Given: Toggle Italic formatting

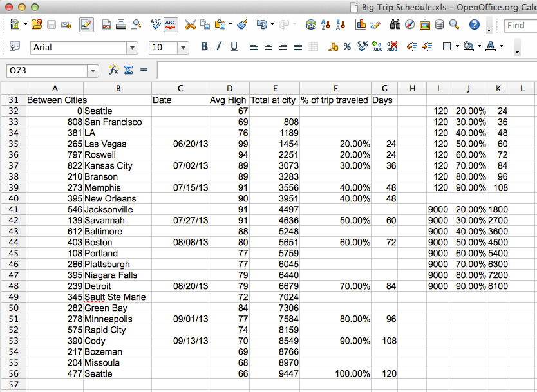Looking at the screenshot, I should tap(219, 46).
